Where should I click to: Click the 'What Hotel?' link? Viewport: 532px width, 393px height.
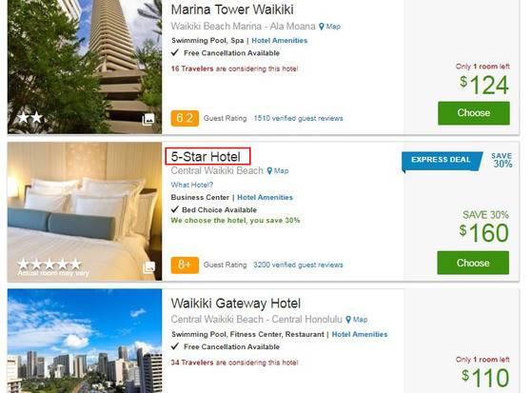(192, 185)
